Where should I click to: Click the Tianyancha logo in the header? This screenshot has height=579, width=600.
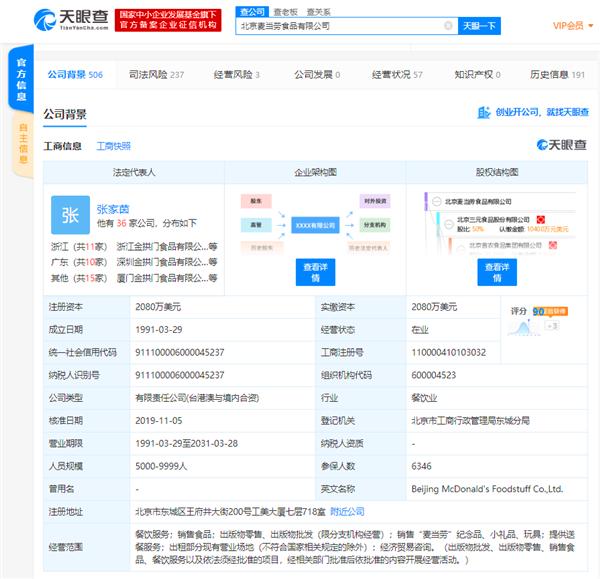pyautogui.click(x=71, y=20)
